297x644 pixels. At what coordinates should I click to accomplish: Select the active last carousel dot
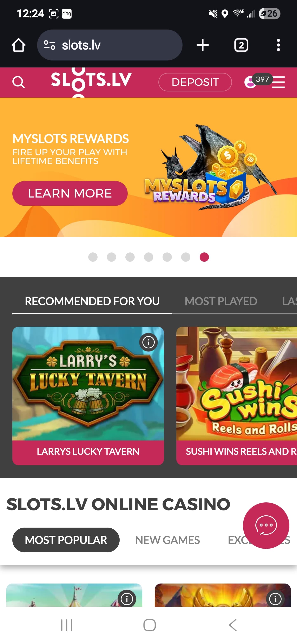[204, 257]
